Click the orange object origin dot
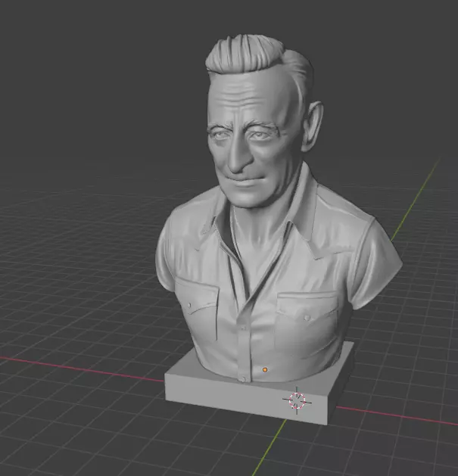 tap(265, 369)
